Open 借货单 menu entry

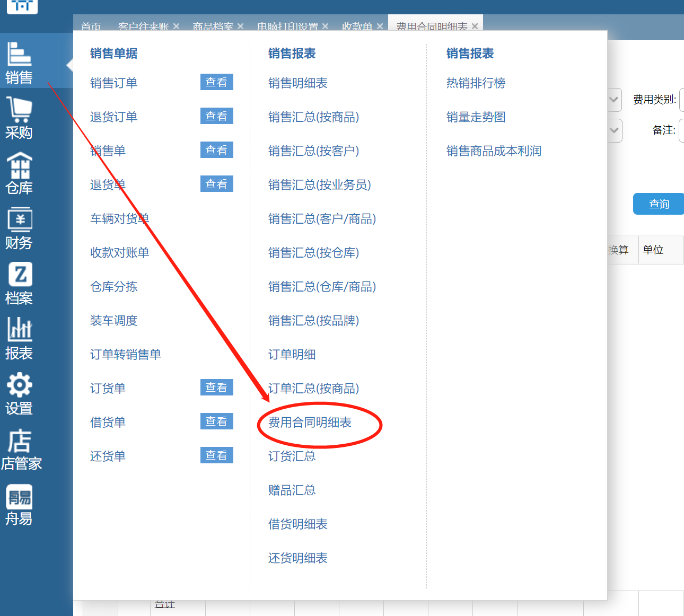108,423
